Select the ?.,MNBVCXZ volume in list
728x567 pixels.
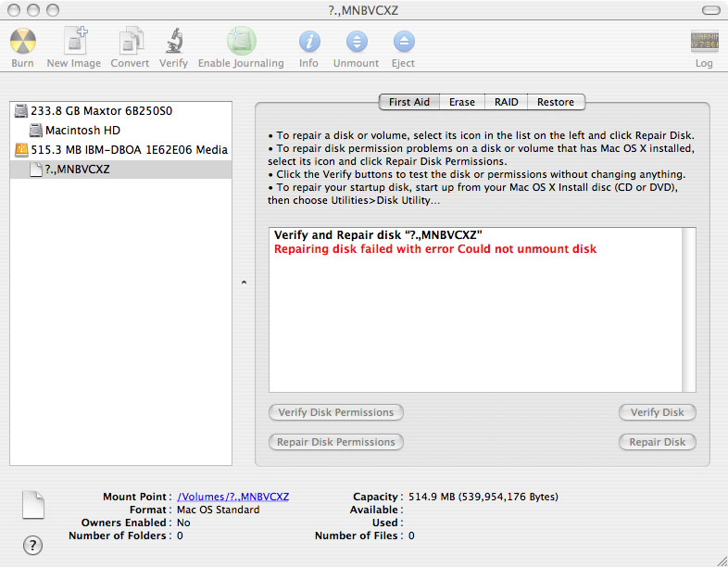pyautogui.click(x=120, y=170)
